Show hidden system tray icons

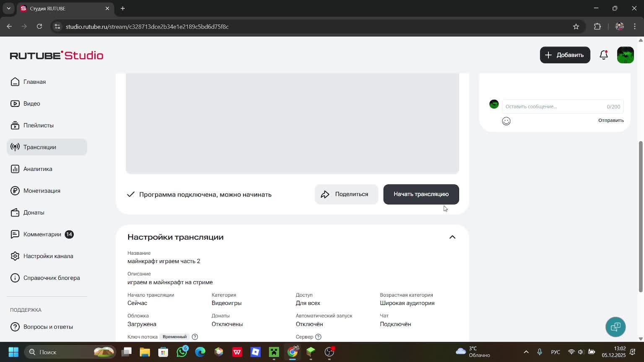click(x=526, y=352)
